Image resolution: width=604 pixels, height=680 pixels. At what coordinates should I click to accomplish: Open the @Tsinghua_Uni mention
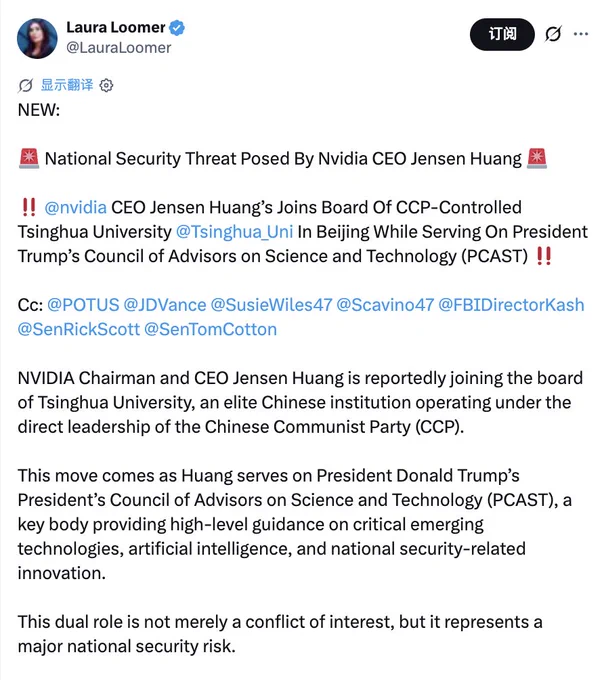point(235,232)
